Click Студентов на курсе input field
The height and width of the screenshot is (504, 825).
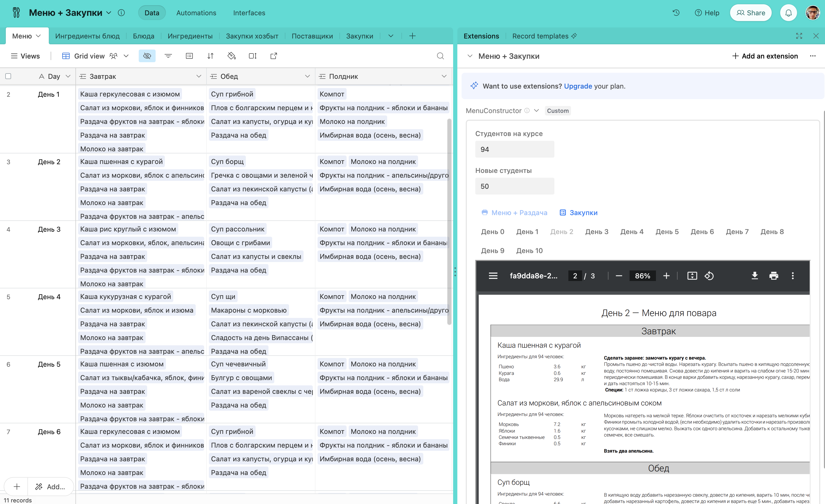point(515,149)
